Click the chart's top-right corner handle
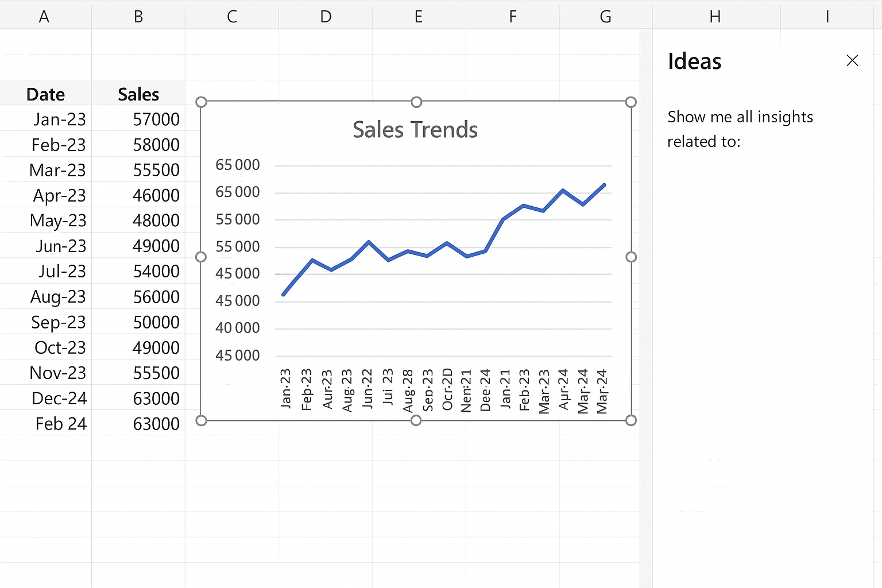The height and width of the screenshot is (588, 882). coord(630,102)
